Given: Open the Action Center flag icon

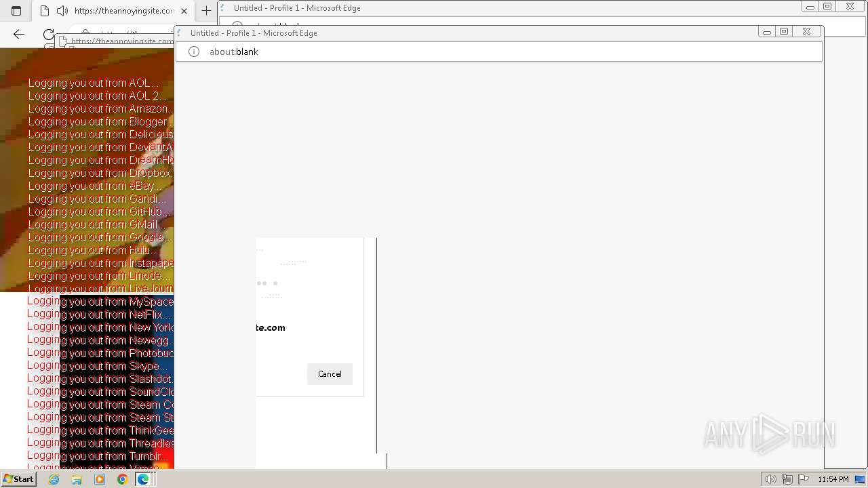Looking at the screenshot, I should [804, 479].
